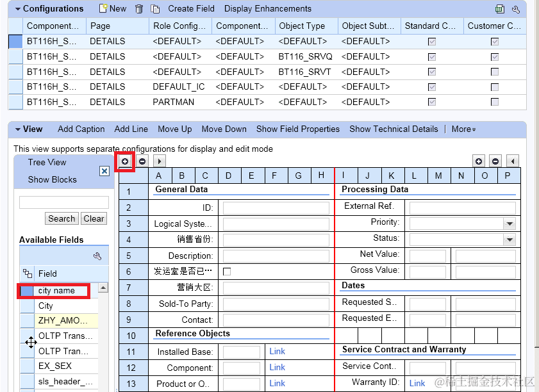
Task: Click the remove-row minus icon above column A
Action: (x=142, y=161)
